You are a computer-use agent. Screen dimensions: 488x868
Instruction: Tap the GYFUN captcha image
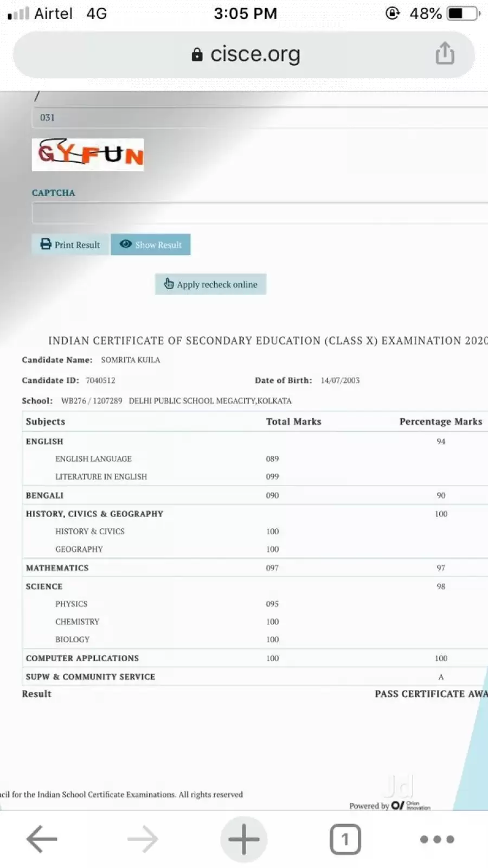click(88, 155)
